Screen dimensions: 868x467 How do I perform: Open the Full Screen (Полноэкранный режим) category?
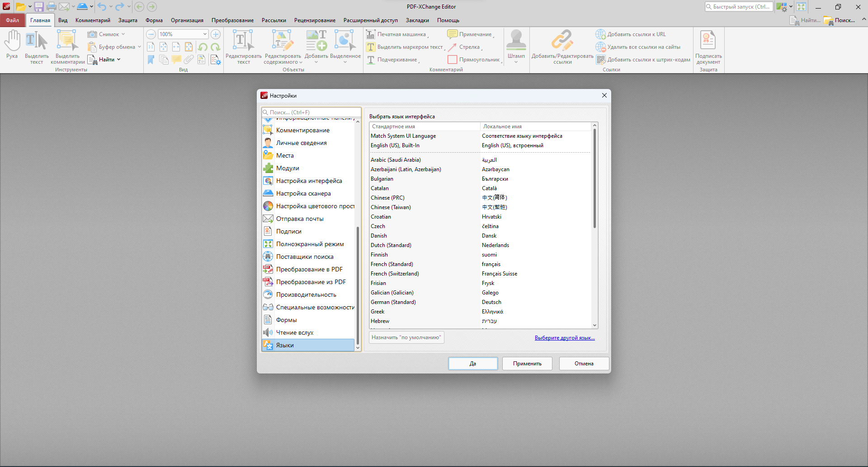308,244
